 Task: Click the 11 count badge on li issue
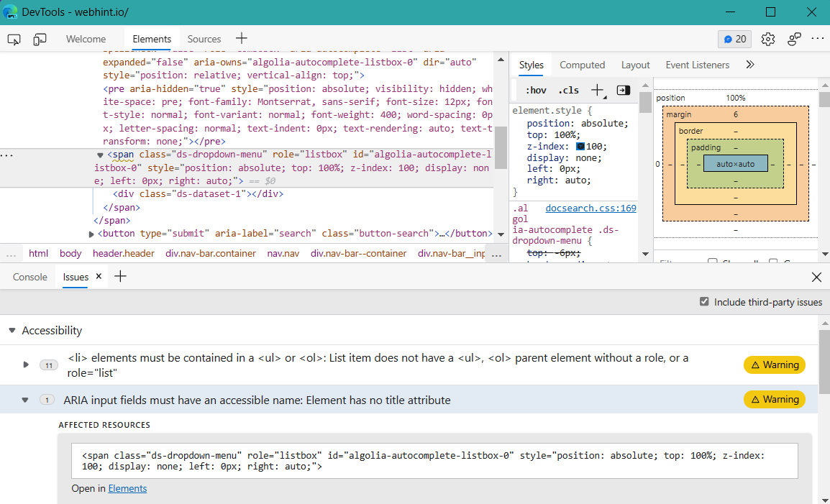pyautogui.click(x=49, y=365)
